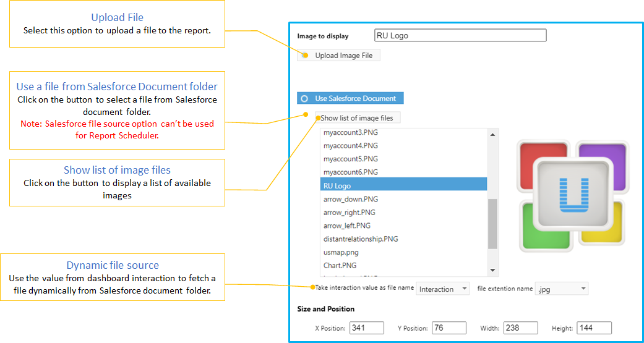Select arrow_down.PNG in the image list
This screenshot has height=343, width=644.
pos(403,199)
